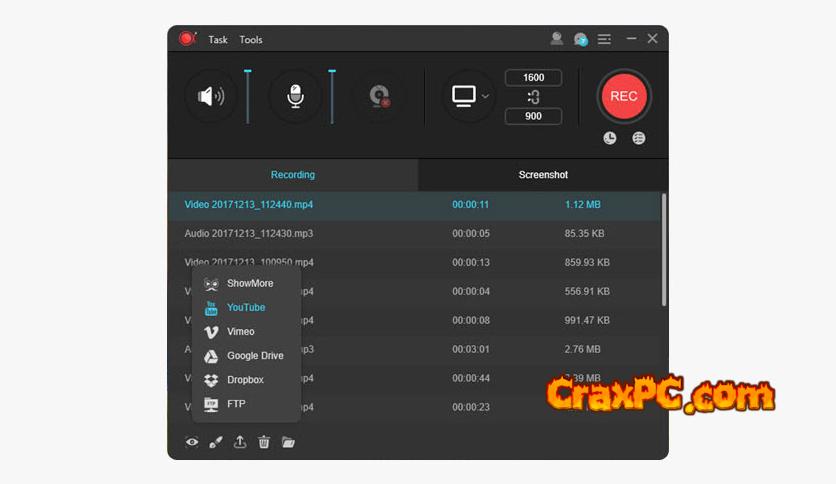Viewport: 836px width, 484px height.
Task: Click the 00:00:04 duration cell
Action: coord(470,292)
